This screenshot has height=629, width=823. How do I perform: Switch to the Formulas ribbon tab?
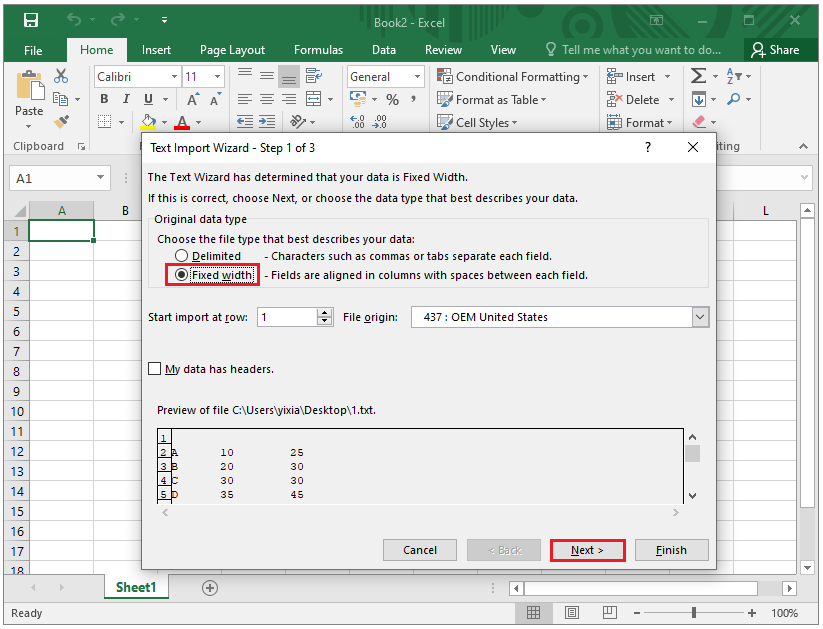tap(318, 50)
